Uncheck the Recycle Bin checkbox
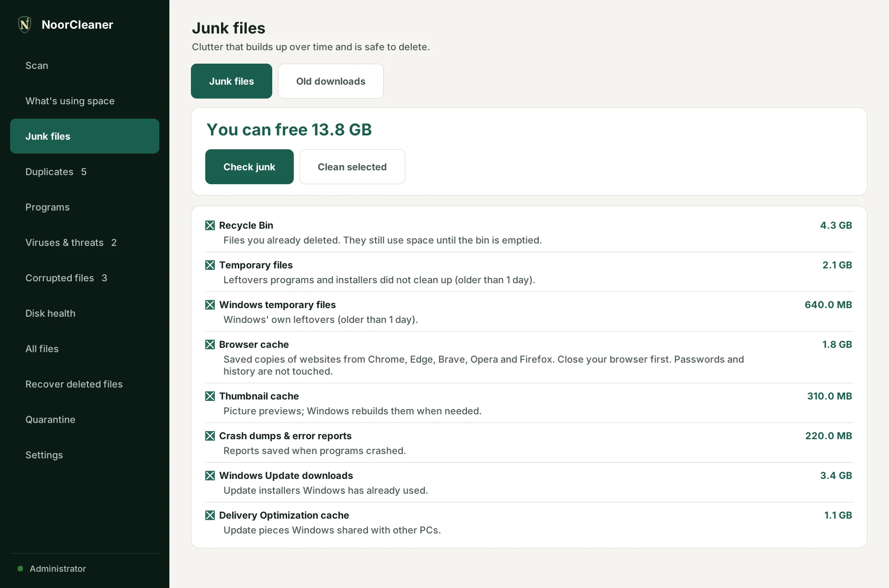This screenshot has width=889, height=588. tap(210, 225)
